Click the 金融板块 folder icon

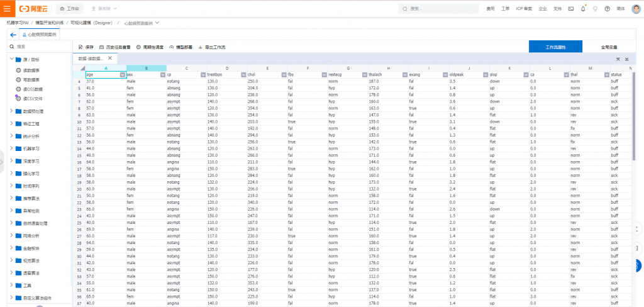18,248
